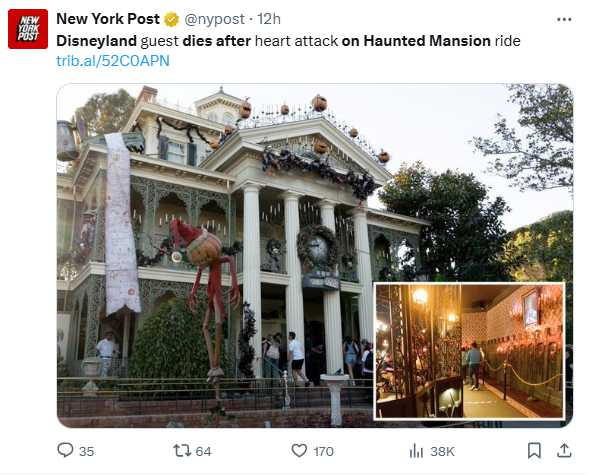
Task: Open the trib.al/52C0APN link
Action: [x=113, y=61]
